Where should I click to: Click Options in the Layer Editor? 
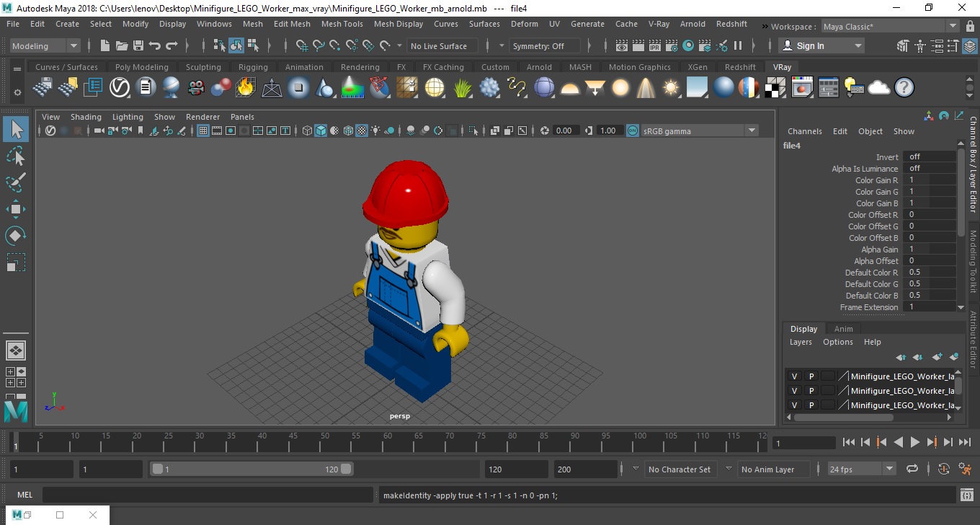[838, 342]
